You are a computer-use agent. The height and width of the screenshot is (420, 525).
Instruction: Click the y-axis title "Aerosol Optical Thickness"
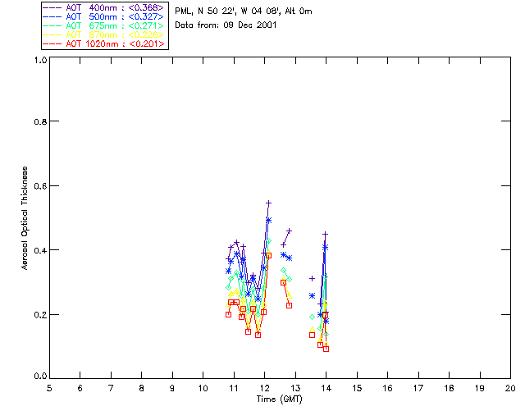(x=25, y=218)
